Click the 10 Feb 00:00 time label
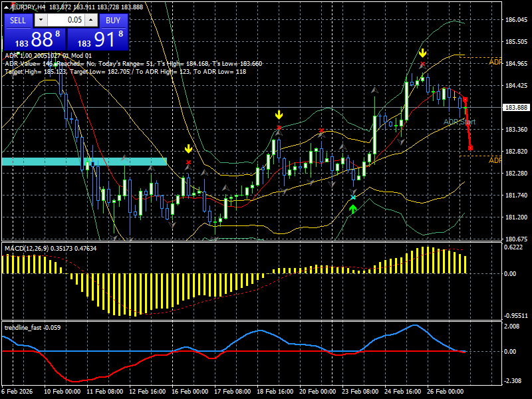The width and height of the screenshot is (532, 399). [x=63, y=392]
